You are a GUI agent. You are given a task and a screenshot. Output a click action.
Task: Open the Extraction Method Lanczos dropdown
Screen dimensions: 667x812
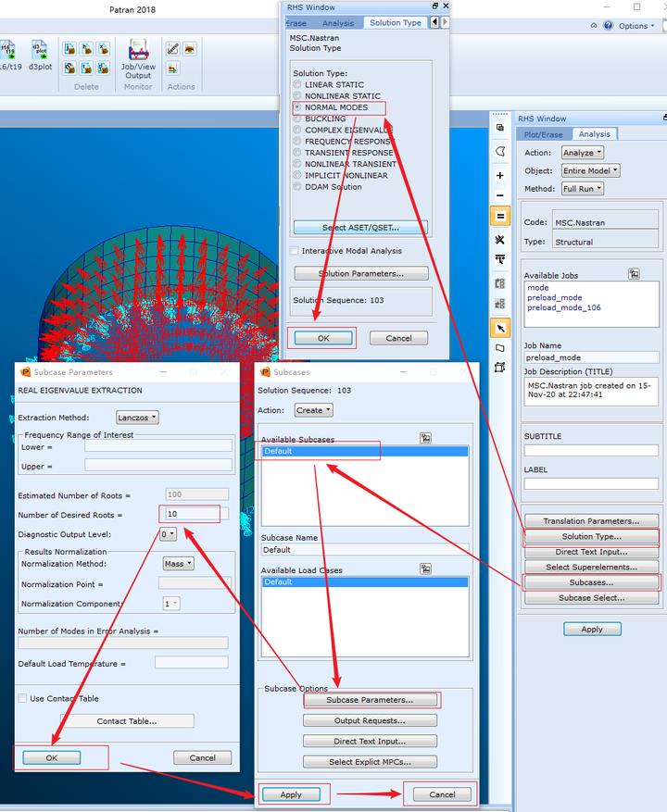point(137,418)
